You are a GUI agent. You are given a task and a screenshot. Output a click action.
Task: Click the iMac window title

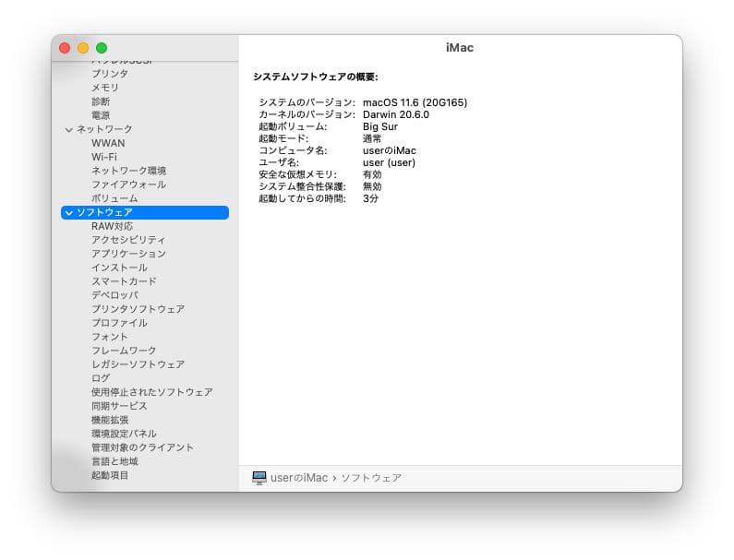click(460, 48)
